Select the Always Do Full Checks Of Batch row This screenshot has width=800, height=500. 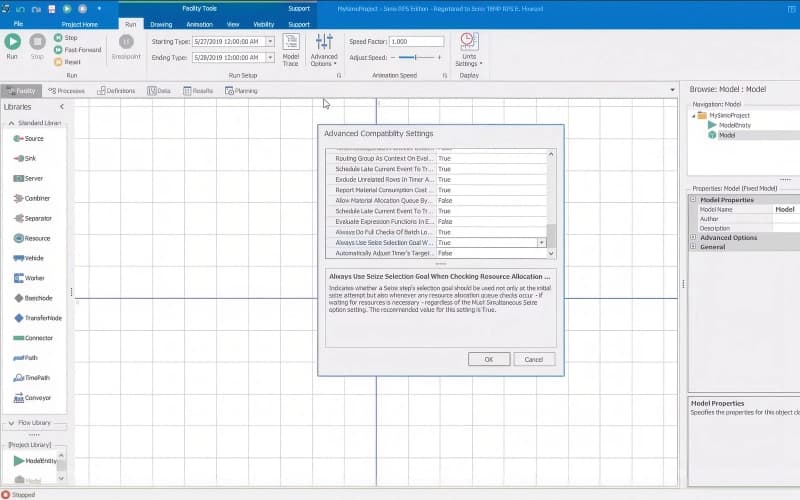pyautogui.click(x=437, y=232)
